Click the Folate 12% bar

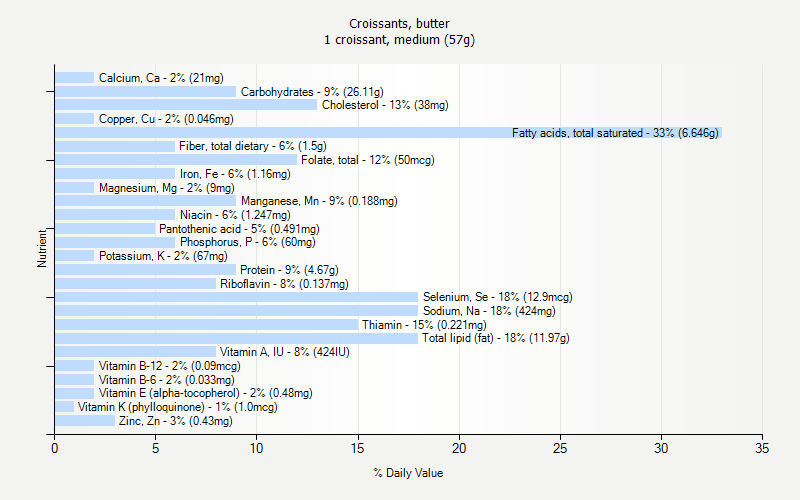(176, 160)
